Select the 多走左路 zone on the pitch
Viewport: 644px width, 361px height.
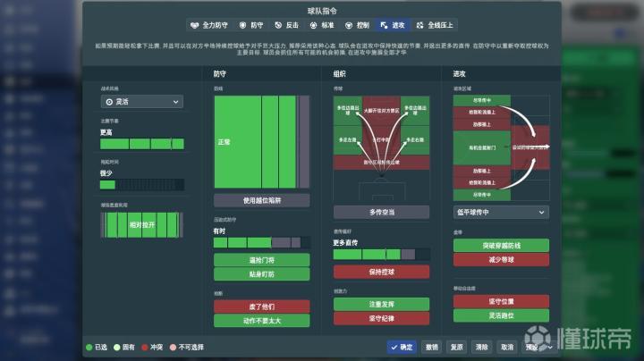coord(348,139)
